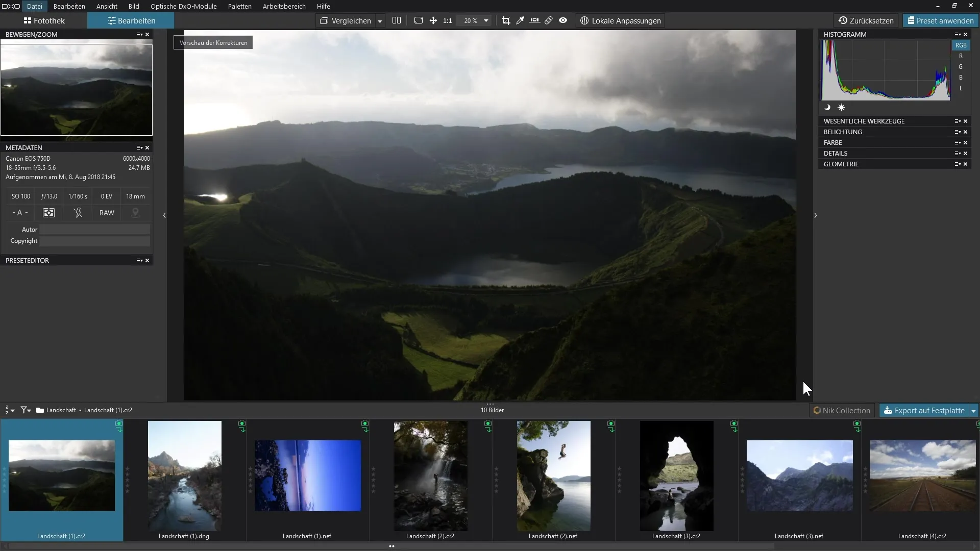
Task: Open the Hilfe menu
Action: [x=324, y=6]
